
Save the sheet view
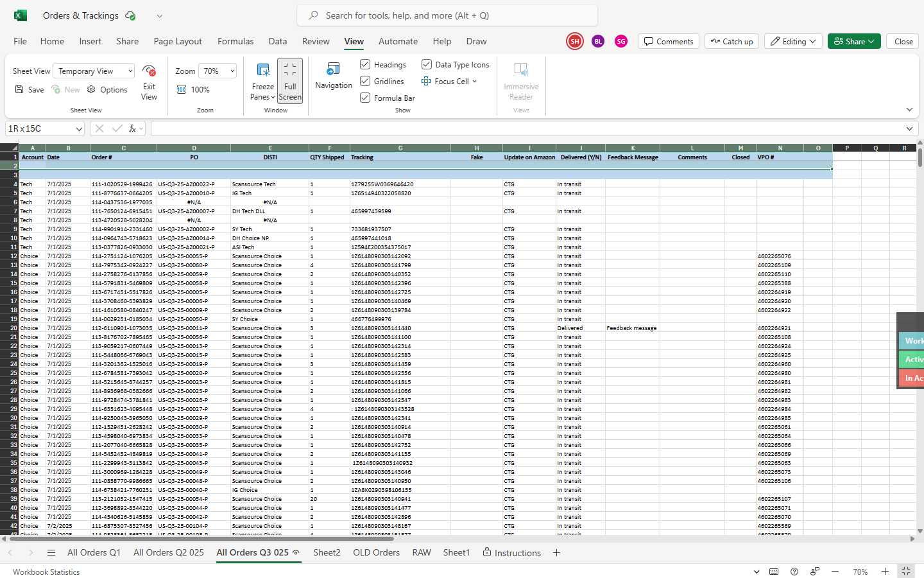point(30,90)
